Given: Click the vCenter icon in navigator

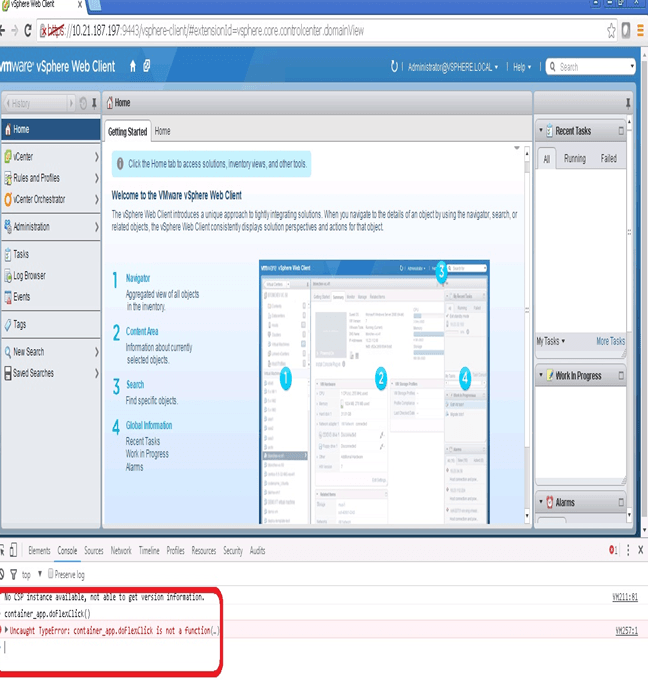Looking at the screenshot, I should 8,157.
